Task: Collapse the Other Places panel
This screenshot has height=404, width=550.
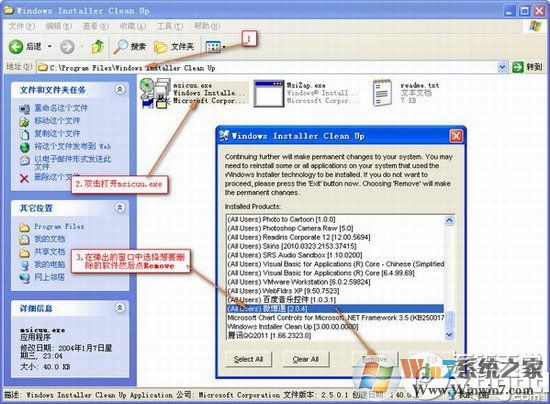Action: tap(120, 208)
